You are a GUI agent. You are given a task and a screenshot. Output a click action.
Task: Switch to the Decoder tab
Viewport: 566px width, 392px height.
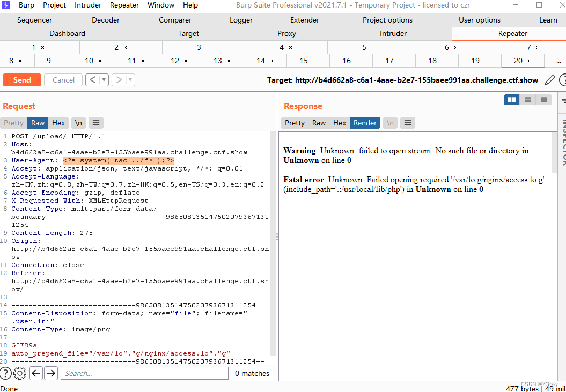tap(106, 20)
